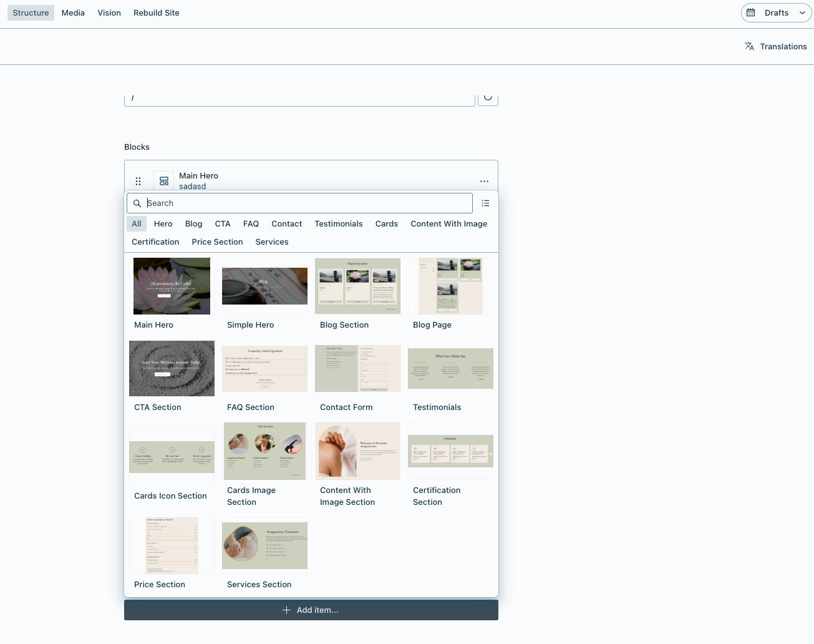Click the Main Hero block type icon
Image resolution: width=814 pixels, height=644 pixels.
pos(164,181)
